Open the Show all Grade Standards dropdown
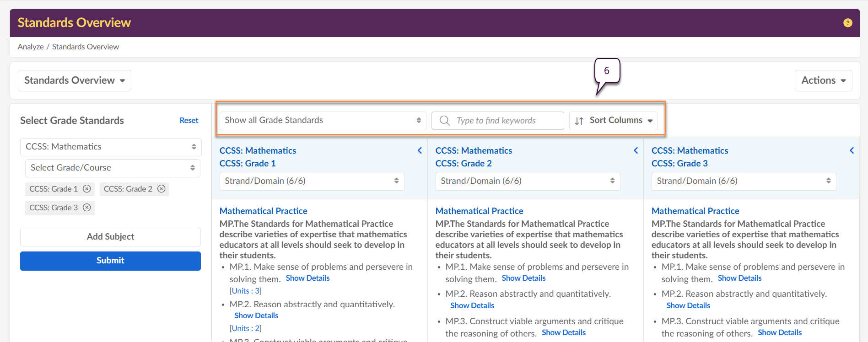Viewport: 868px width, 342px height. coord(323,121)
